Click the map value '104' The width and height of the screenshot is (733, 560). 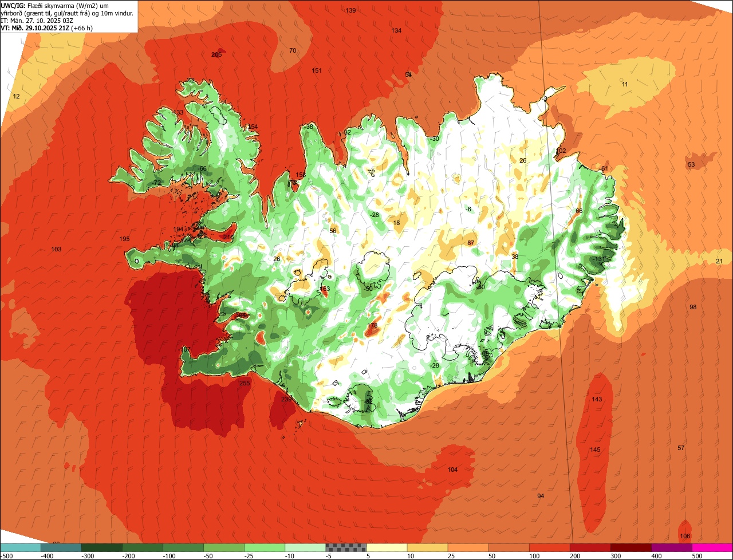pos(452,470)
